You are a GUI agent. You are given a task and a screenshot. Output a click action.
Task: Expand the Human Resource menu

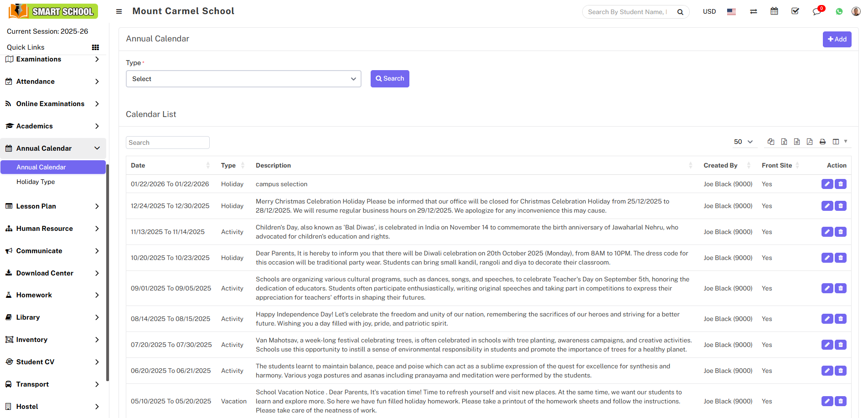pos(53,229)
